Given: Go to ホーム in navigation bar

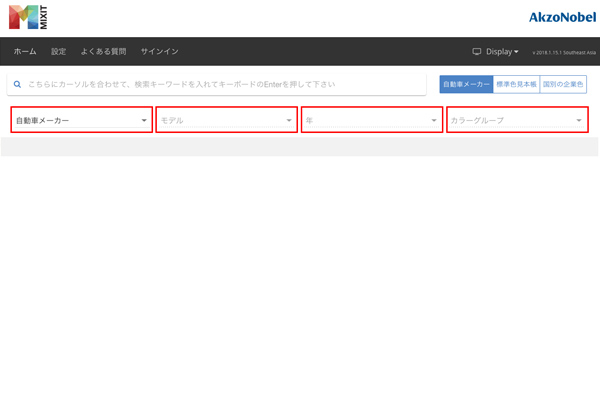Looking at the screenshot, I should (25, 52).
